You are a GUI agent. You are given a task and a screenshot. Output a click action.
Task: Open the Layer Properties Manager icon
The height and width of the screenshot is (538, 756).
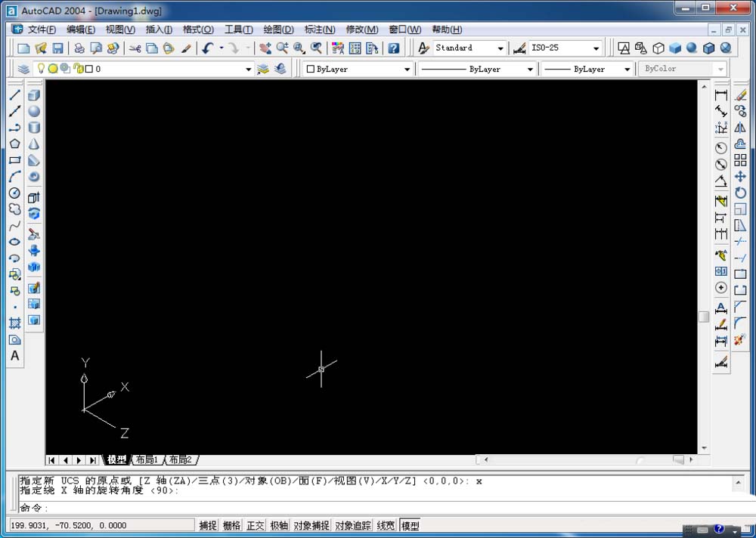(23, 69)
